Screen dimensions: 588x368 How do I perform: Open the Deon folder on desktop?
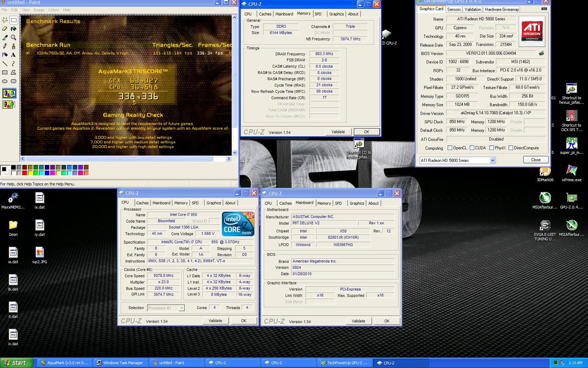pos(13,228)
